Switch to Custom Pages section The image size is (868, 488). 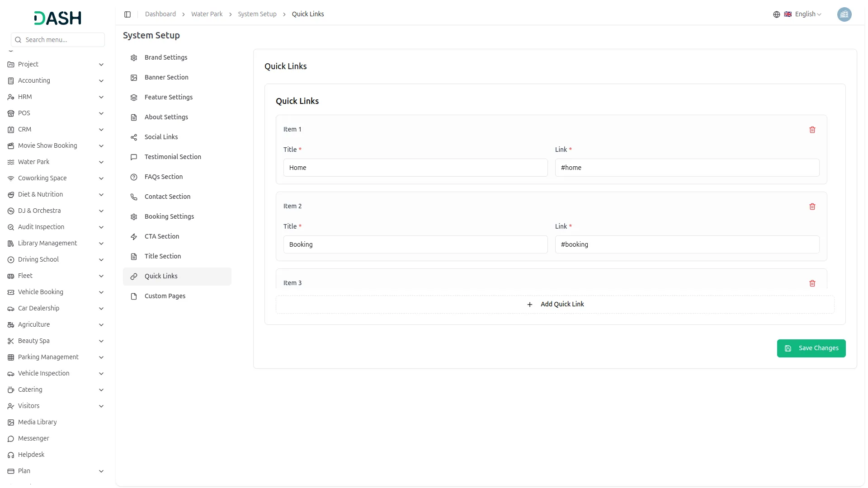[x=165, y=296]
